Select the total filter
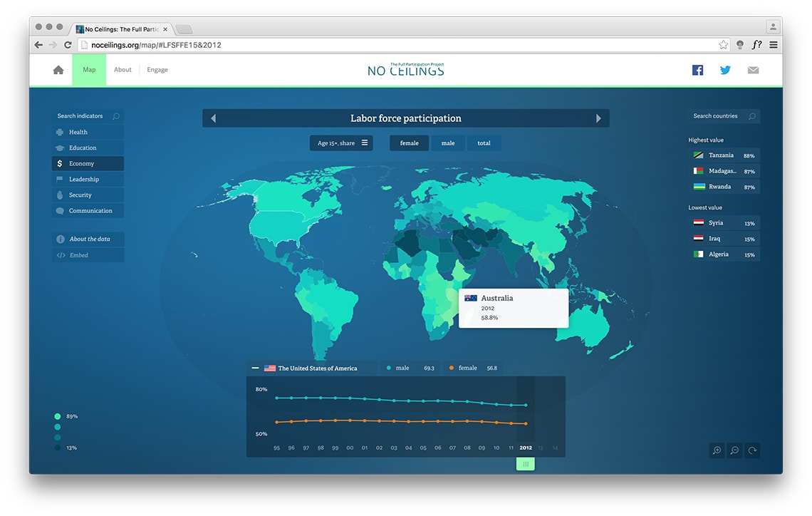Screen dimensions: 812x516 tap(484, 143)
